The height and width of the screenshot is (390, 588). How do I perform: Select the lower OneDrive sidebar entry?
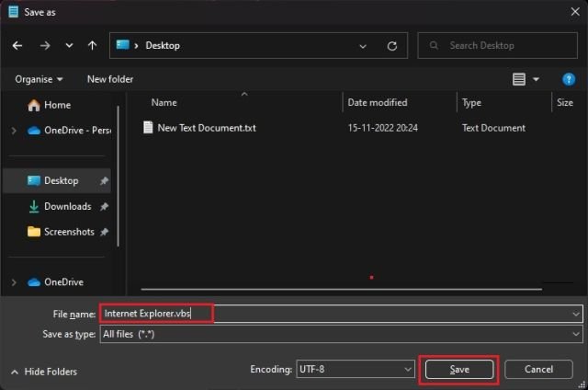coord(55,282)
